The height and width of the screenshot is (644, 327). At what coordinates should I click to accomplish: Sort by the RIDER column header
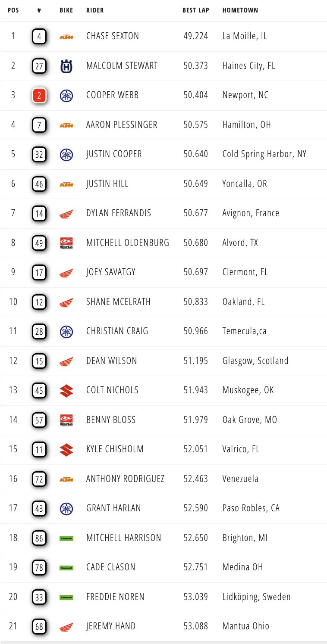pos(95,10)
